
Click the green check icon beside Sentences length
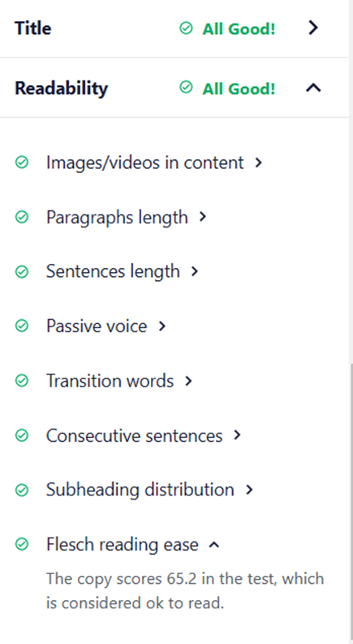pos(22,271)
